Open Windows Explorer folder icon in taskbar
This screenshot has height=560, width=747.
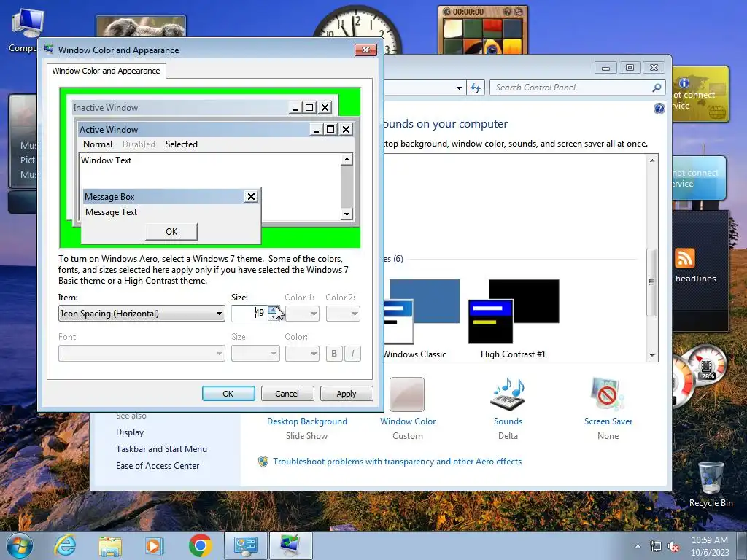tap(110, 546)
